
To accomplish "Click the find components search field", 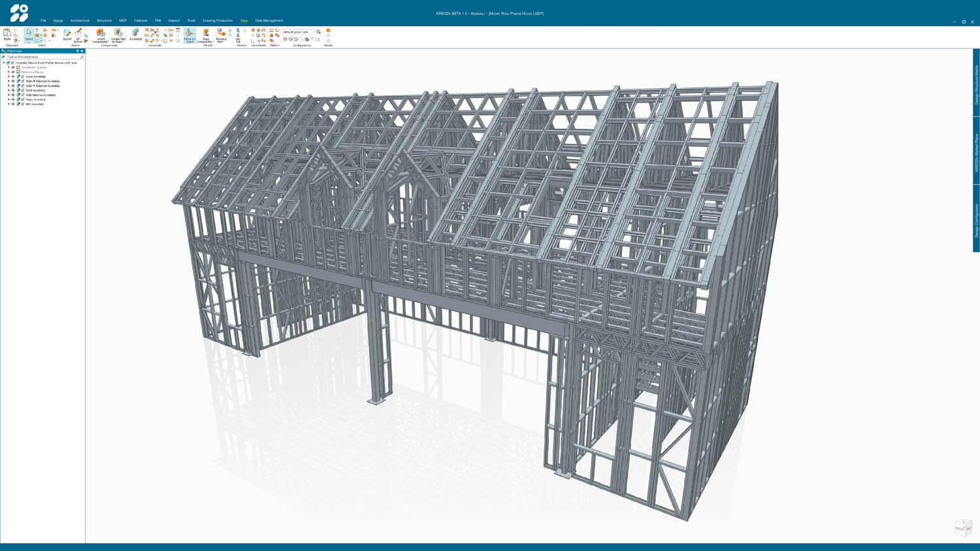I will click(42, 57).
